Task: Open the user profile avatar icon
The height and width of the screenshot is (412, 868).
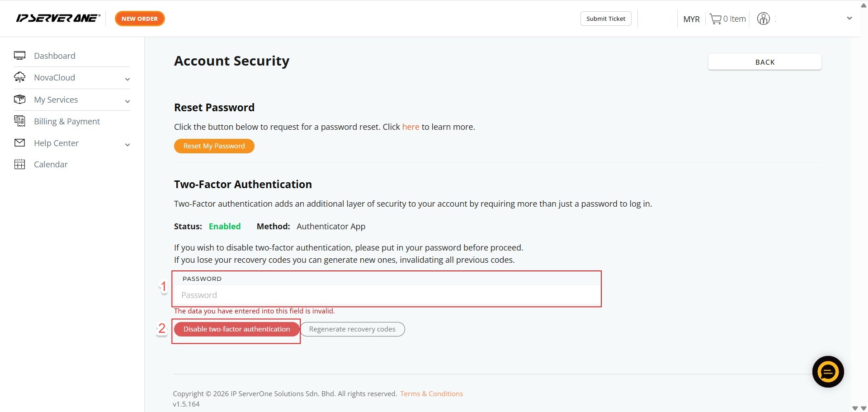Action: [764, 19]
